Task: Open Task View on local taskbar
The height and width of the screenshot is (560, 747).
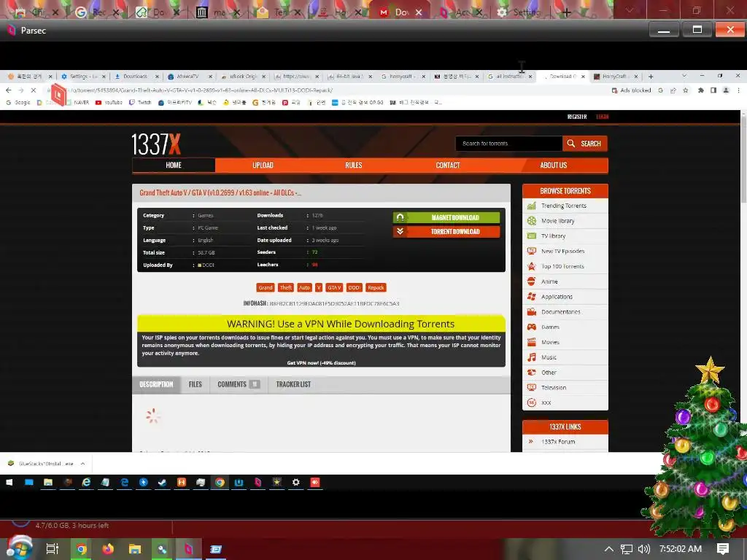Action: tap(53, 549)
